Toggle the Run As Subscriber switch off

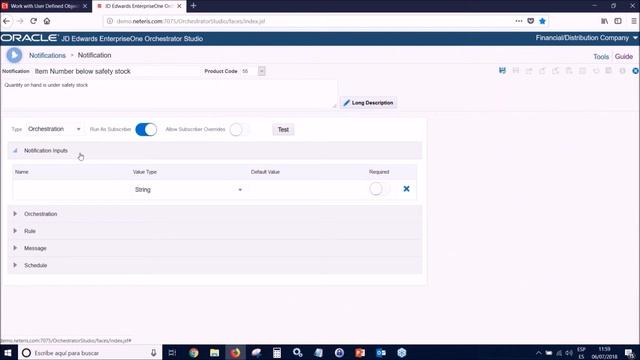pos(146,129)
